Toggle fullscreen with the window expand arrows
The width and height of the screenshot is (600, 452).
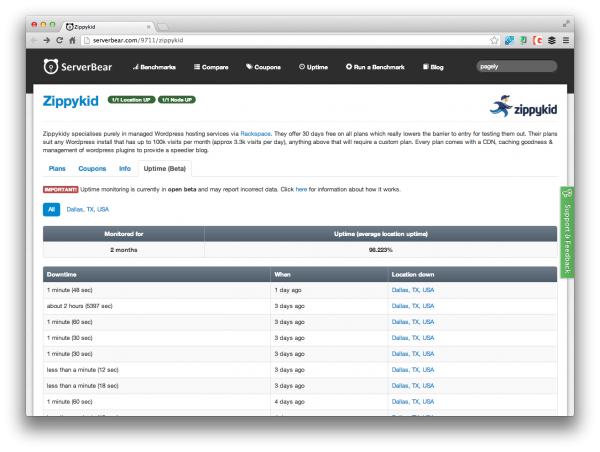click(566, 24)
